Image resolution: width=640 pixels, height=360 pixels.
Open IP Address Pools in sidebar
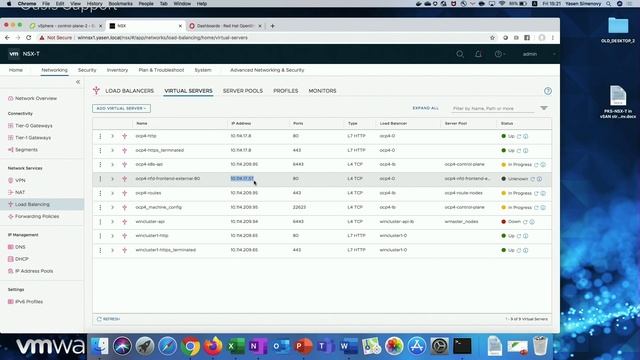pos(34,271)
